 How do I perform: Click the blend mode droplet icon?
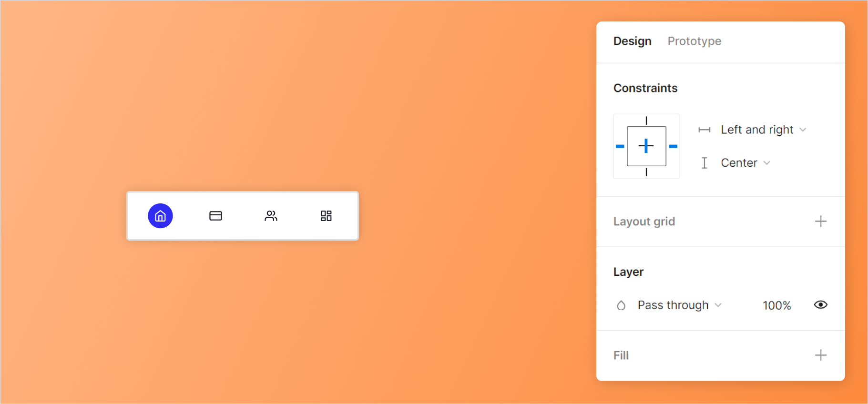point(621,305)
